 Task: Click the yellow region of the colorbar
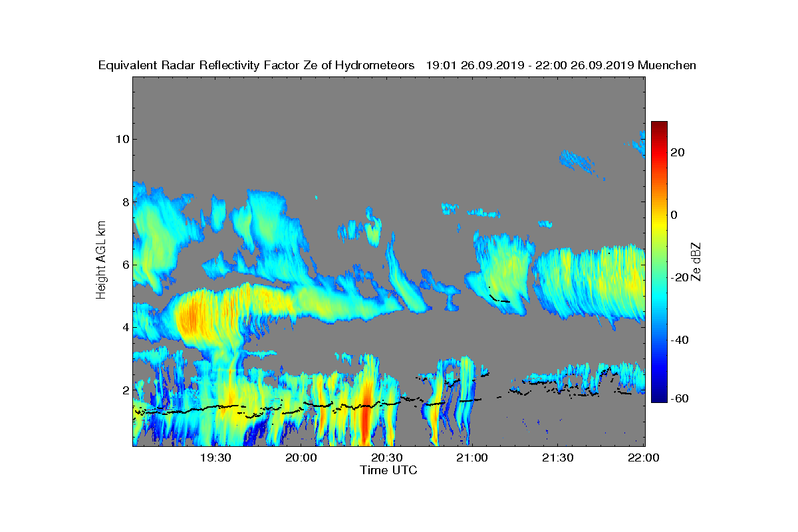click(659, 223)
